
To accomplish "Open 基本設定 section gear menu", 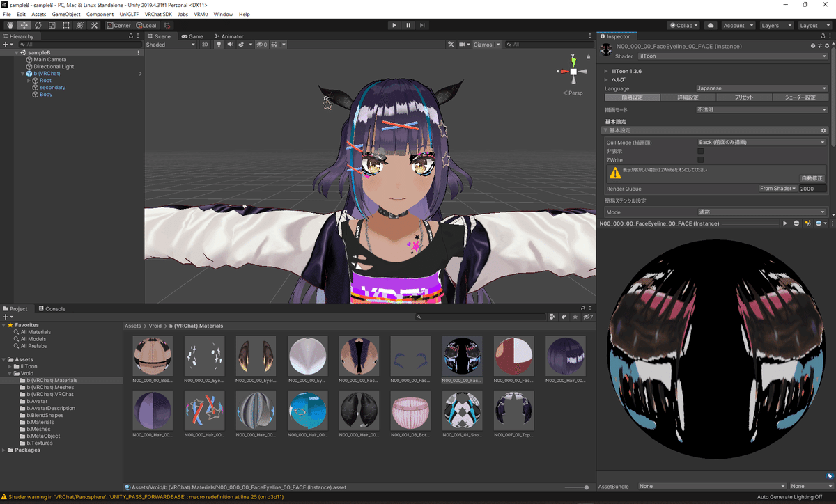I will (x=823, y=131).
